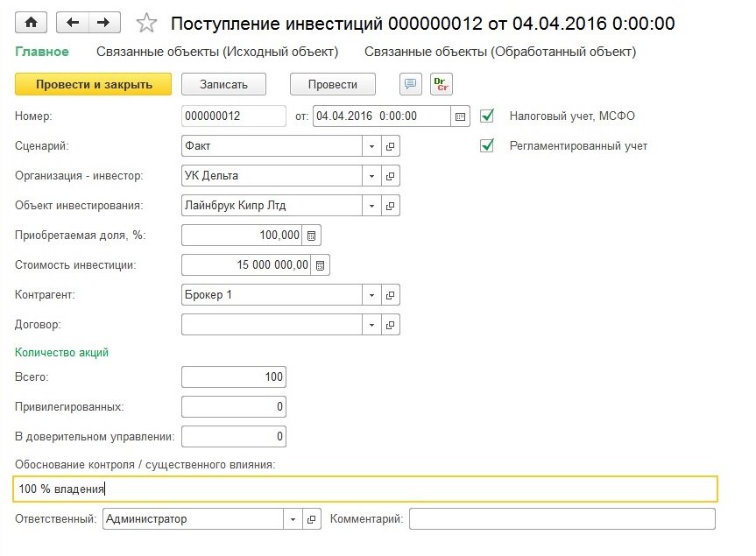Edit В доверительном управлении field
Screen dimensions: 756x556
234,437
